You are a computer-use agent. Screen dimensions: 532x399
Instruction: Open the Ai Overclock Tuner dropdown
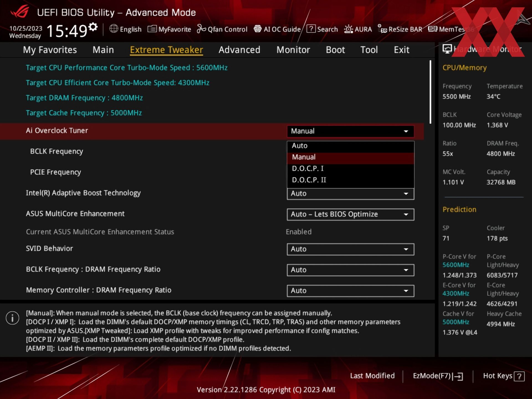coord(351,131)
